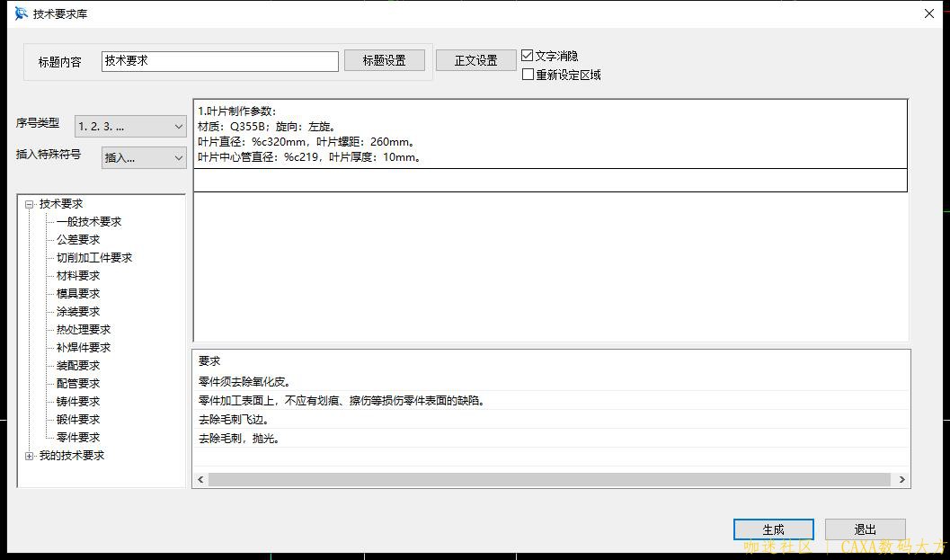This screenshot has height=560, width=950.
Task: Click the horizontal scrollbar left arrow
Action: point(200,480)
